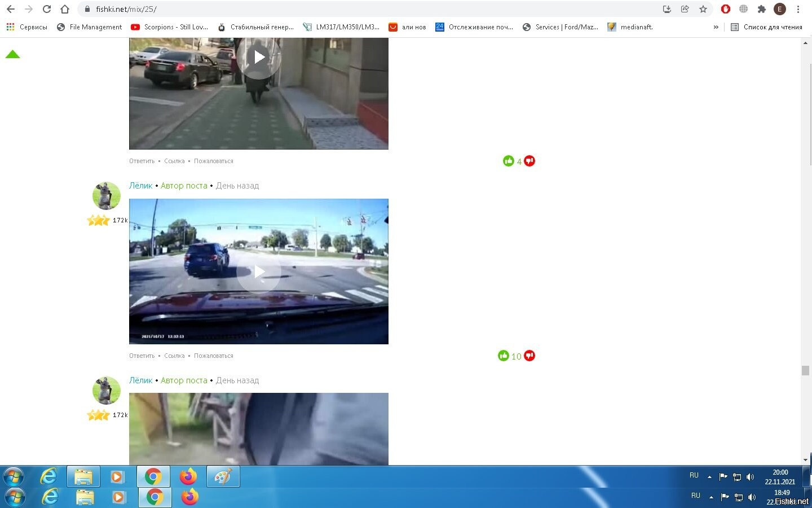Open the Список для чтения reading list
Image resolution: width=812 pixels, height=508 pixels.
click(x=766, y=27)
